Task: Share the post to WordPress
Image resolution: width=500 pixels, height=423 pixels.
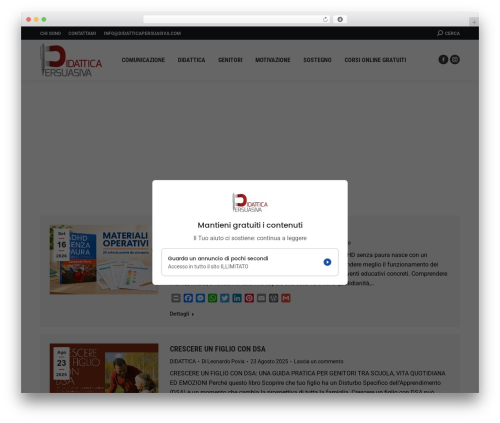Action: [x=273, y=298]
